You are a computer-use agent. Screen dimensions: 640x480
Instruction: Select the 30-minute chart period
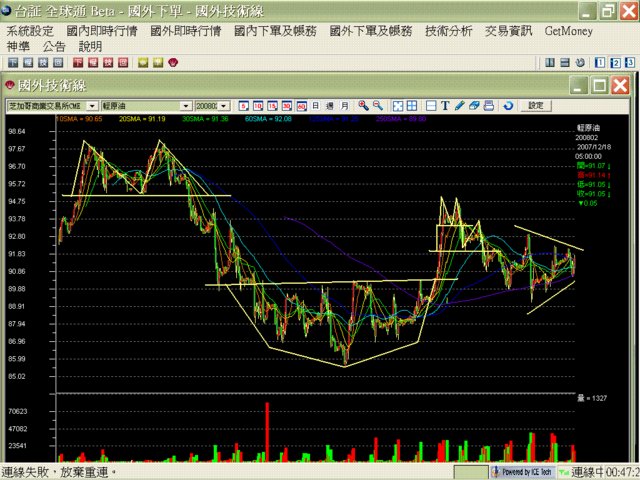click(x=287, y=106)
